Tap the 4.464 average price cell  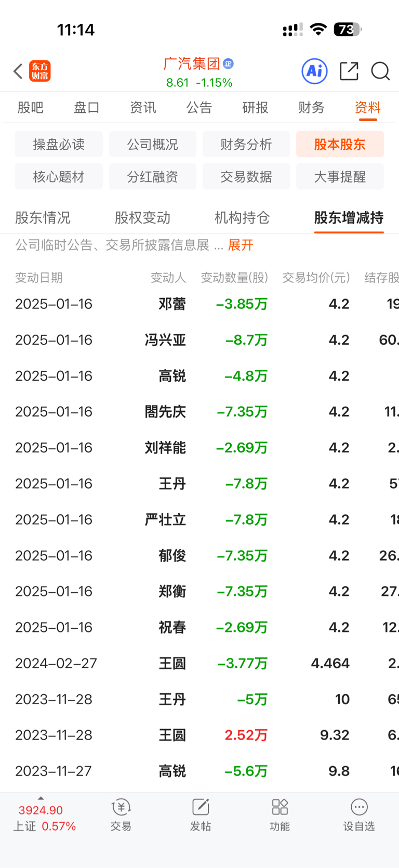click(x=330, y=663)
